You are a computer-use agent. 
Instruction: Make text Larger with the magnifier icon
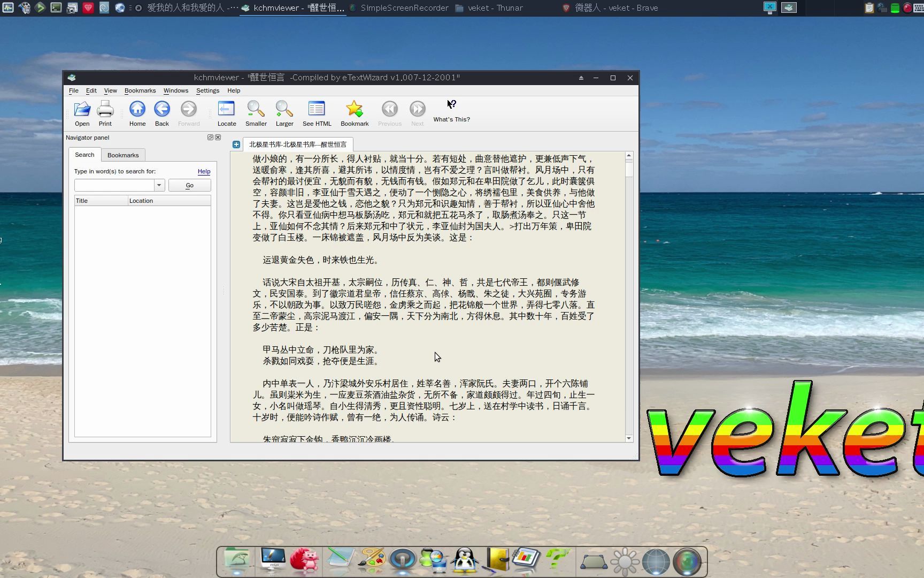click(284, 113)
